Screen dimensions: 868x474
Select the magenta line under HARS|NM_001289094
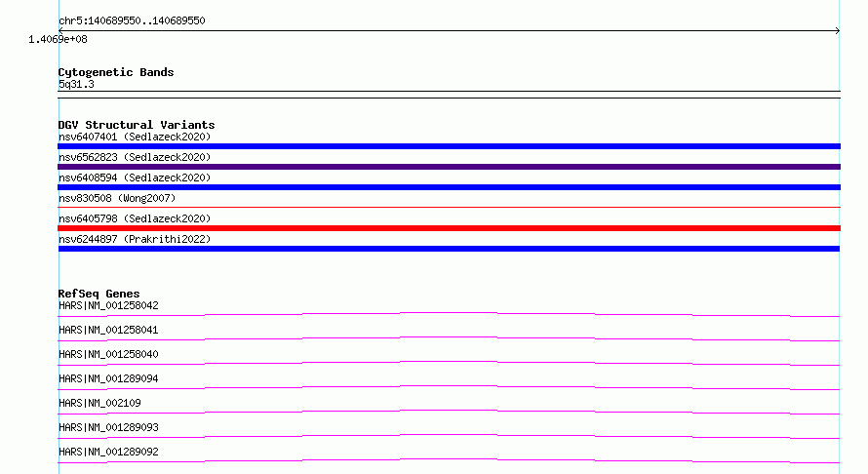point(449,387)
